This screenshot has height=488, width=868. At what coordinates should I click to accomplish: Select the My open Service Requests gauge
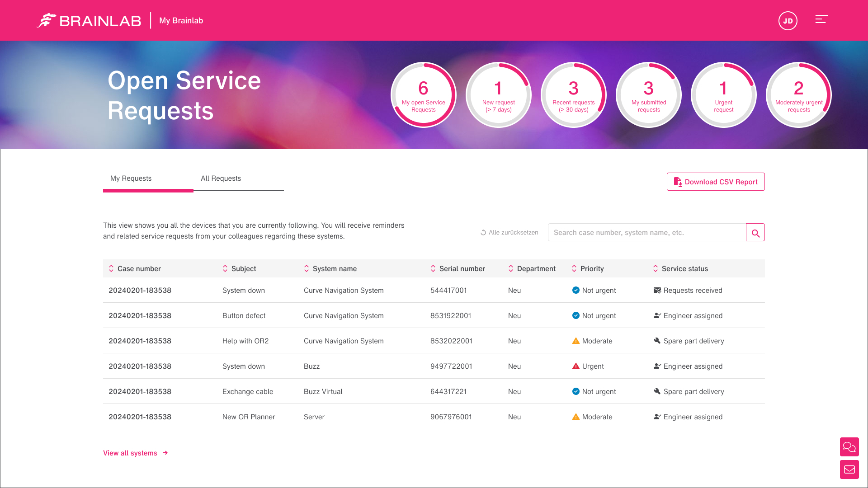[424, 95]
